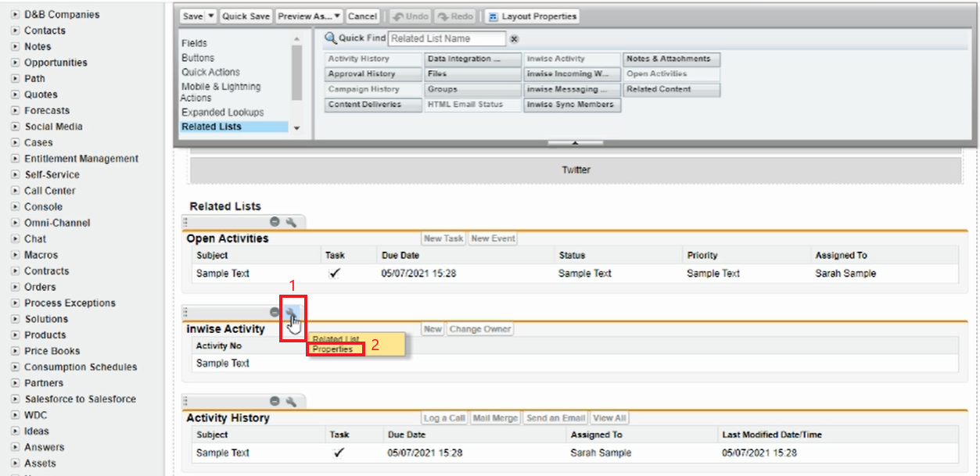Click the remove (minus) icon above Open Activities
The image size is (980, 476).
(275, 223)
